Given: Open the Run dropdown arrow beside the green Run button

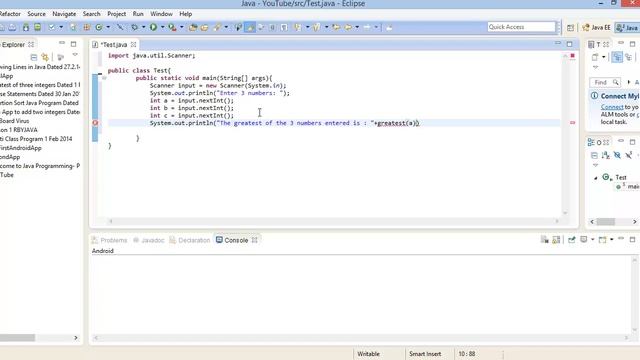Looking at the screenshot, I should pos(162,27).
